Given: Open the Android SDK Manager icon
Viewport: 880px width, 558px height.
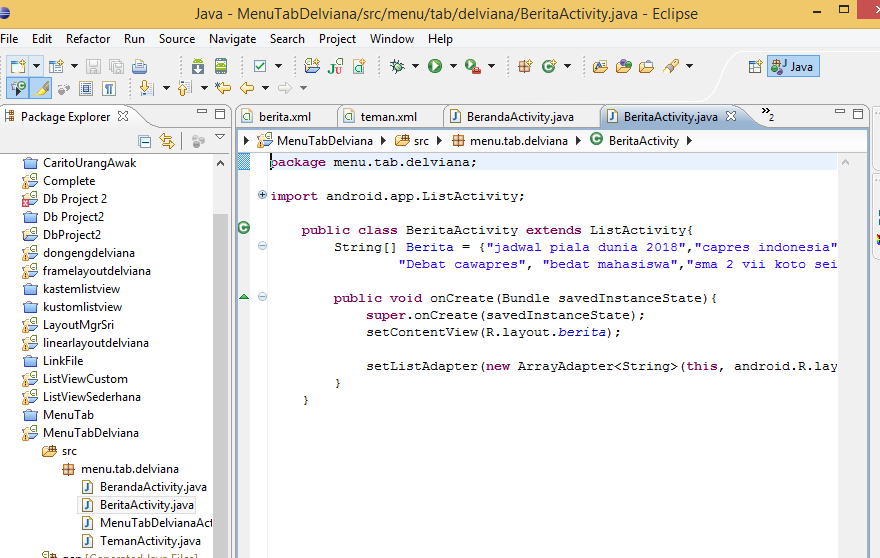Looking at the screenshot, I should pos(198,66).
